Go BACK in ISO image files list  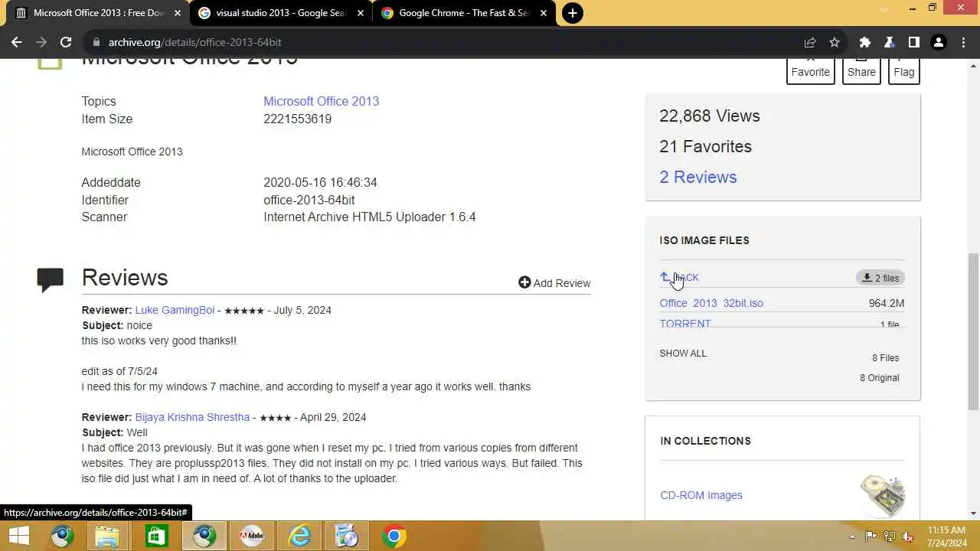tap(679, 278)
